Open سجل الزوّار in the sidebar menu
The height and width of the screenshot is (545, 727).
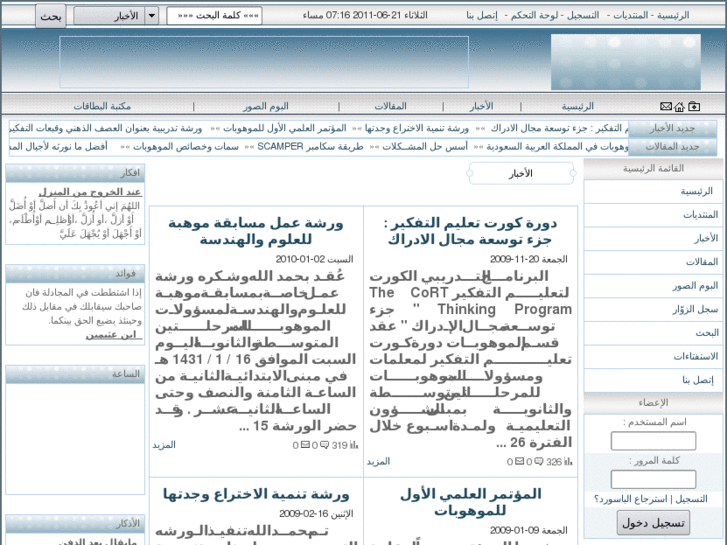coord(653,309)
